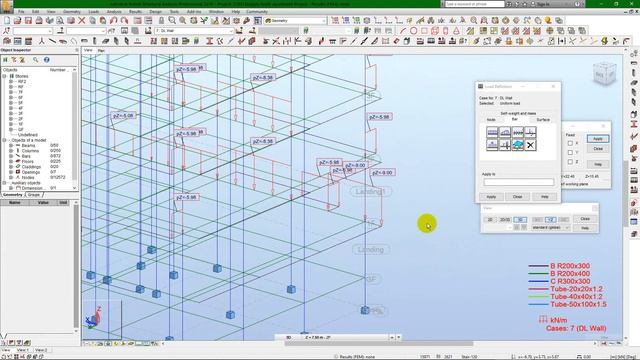Click Help in Load Definition dialog
The height and width of the screenshot is (360, 640).
544,197
